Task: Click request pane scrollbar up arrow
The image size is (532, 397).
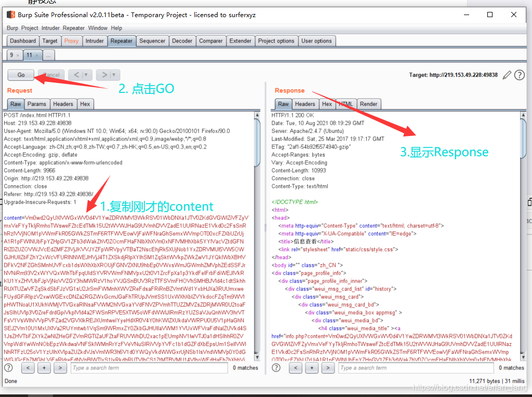Action: point(257,115)
